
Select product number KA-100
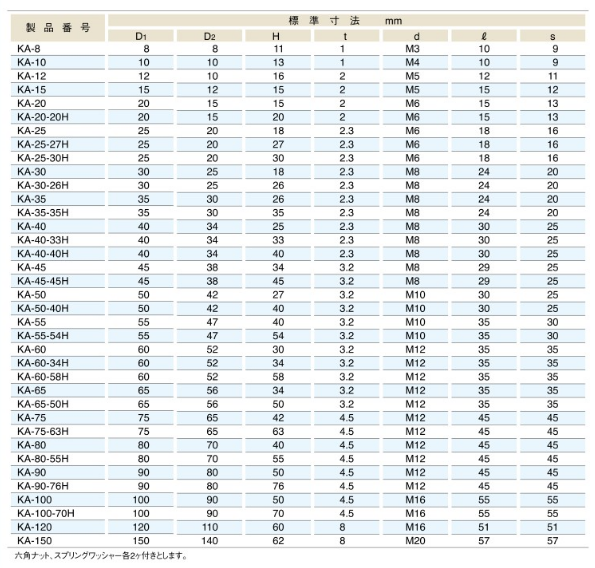[35, 500]
